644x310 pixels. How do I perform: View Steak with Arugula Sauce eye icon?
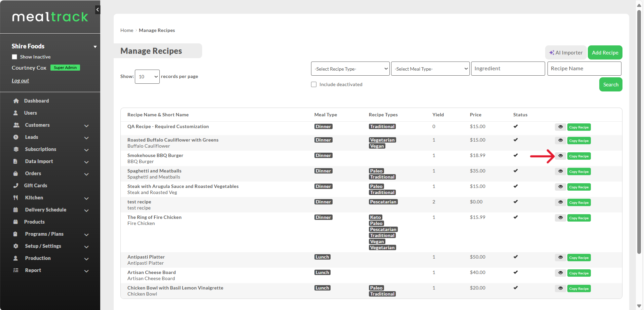pyautogui.click(x=561, y=187)
